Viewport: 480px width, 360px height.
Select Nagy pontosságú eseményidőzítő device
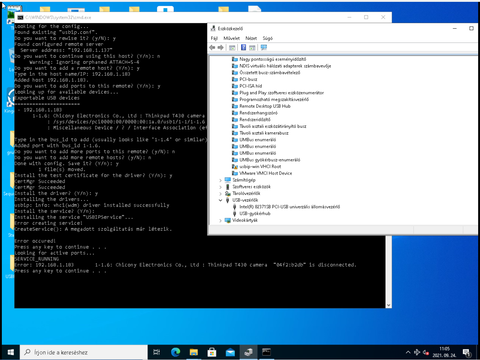point(272,59)
